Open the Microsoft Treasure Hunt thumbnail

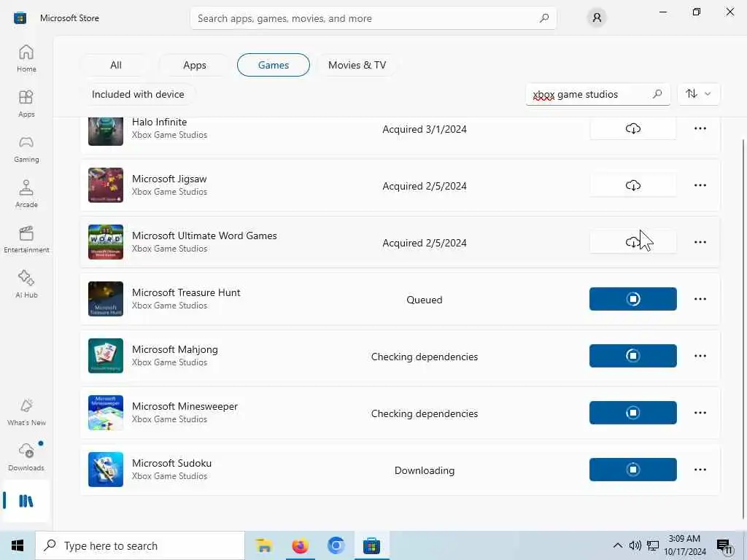(106, 299)
